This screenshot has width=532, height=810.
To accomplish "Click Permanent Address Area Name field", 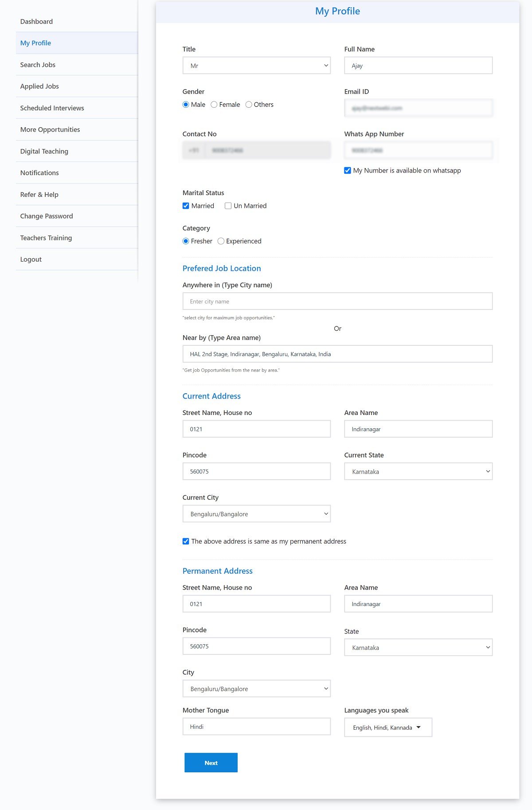I will (419, 604).
